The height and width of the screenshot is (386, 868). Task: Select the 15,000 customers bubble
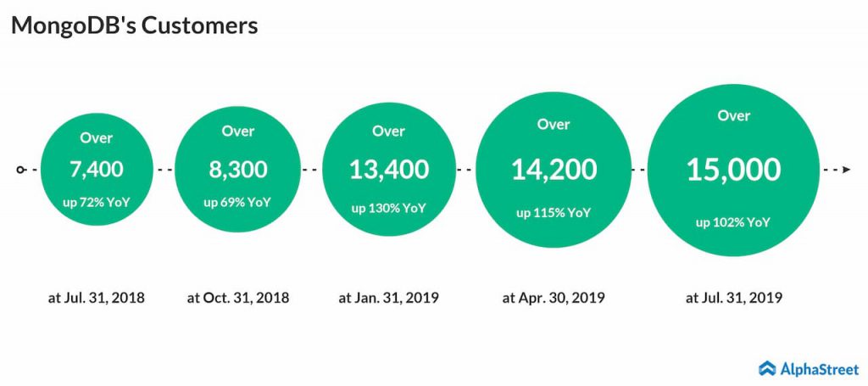pos(733,170)
